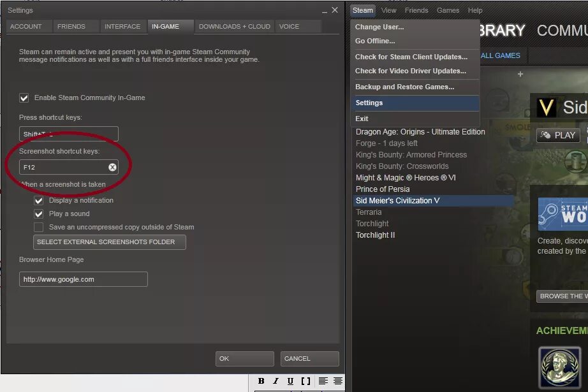The image size is (588, 392).
Task: Click the Screenshot shortcut keys F12 field
Action: [69, 167]
